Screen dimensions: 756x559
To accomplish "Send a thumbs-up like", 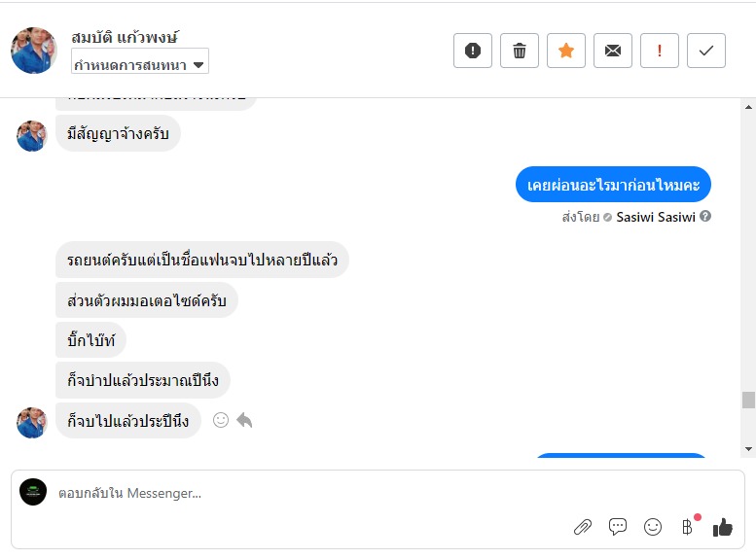I will click(722, 527).
